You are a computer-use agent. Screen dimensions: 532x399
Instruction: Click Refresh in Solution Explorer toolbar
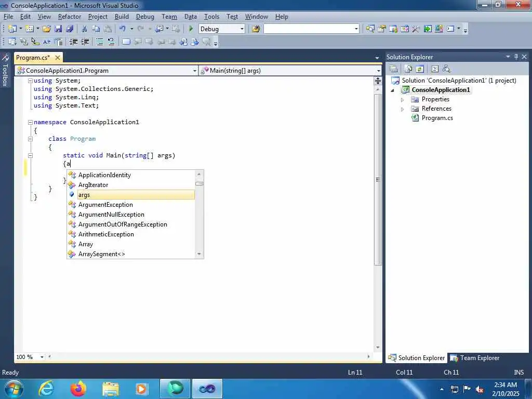pyautogui.click(x=420, y=69)
